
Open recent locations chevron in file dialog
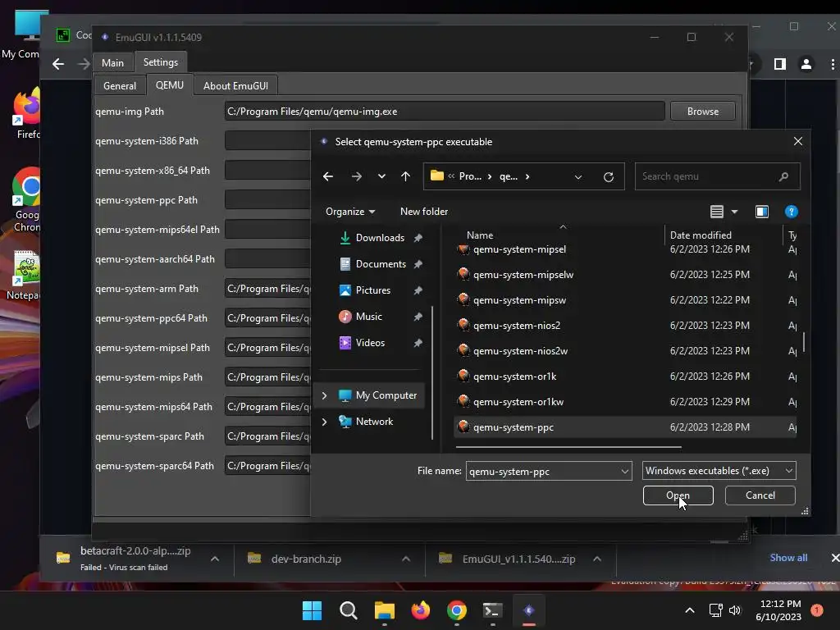click(x=381, y=177)
